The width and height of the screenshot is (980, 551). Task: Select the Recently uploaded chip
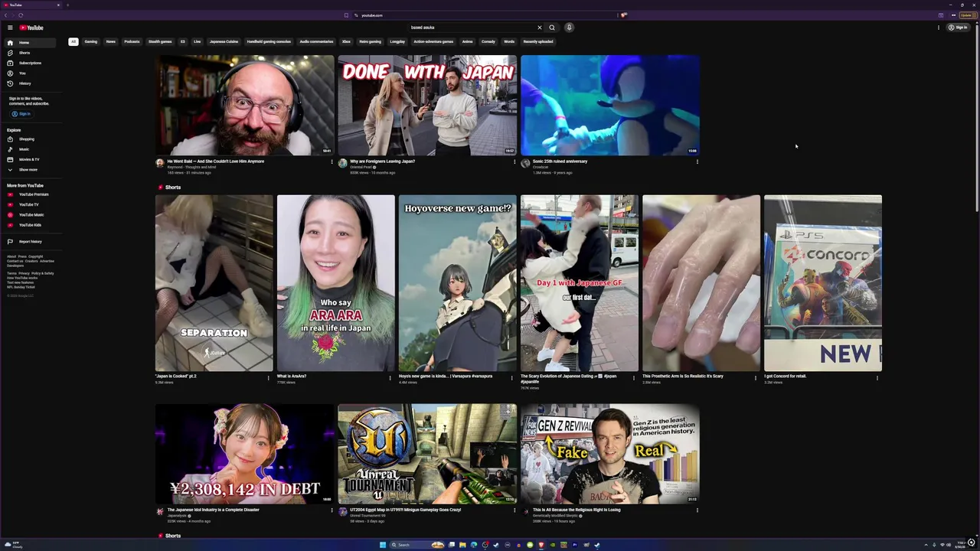[x=538, y=41]
